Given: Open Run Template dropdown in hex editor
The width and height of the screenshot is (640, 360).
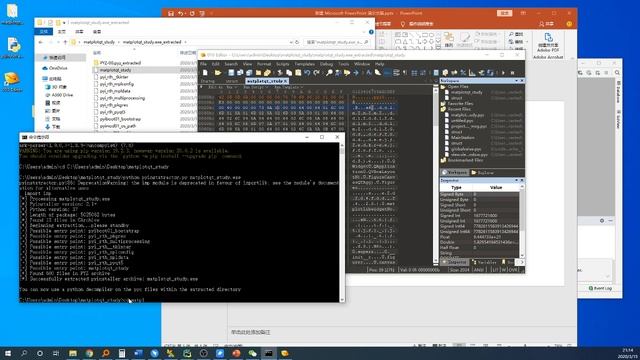Looking at the screenshot, I should click(x=289, y=87).
